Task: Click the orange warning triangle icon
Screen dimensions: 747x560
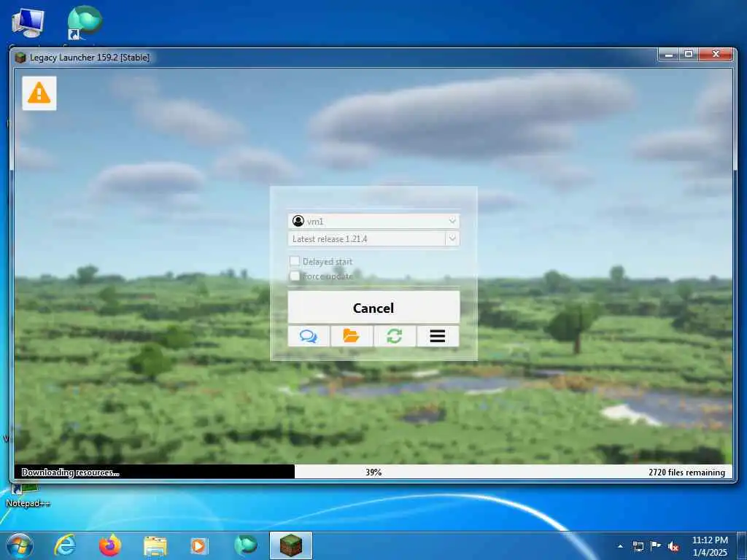Action: click(39, 93)
